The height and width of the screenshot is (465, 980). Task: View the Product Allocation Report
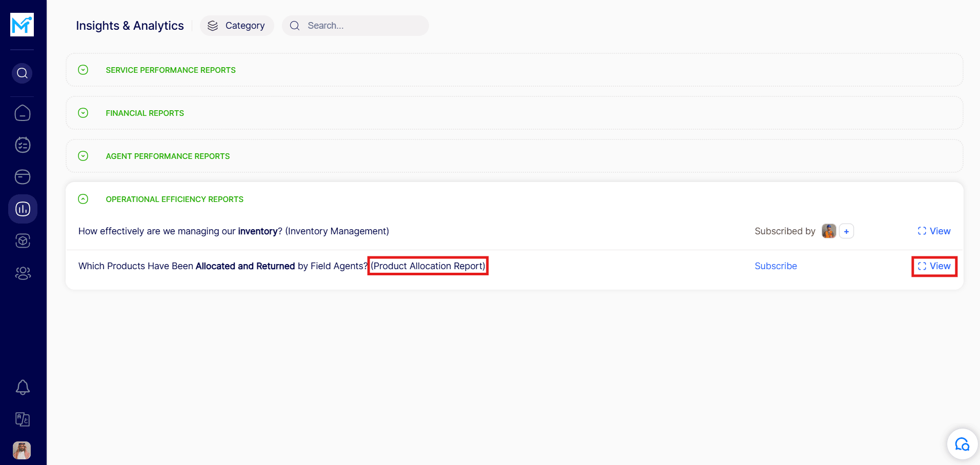coord(934,266)
